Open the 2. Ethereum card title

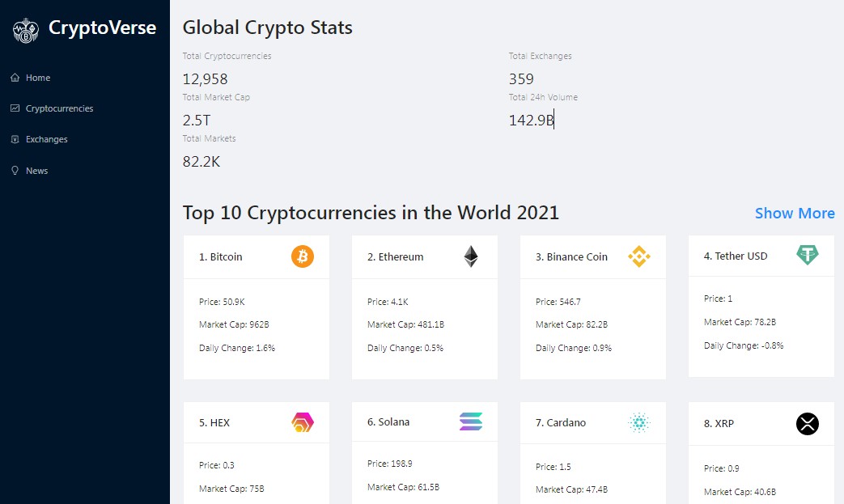[396, 257]
